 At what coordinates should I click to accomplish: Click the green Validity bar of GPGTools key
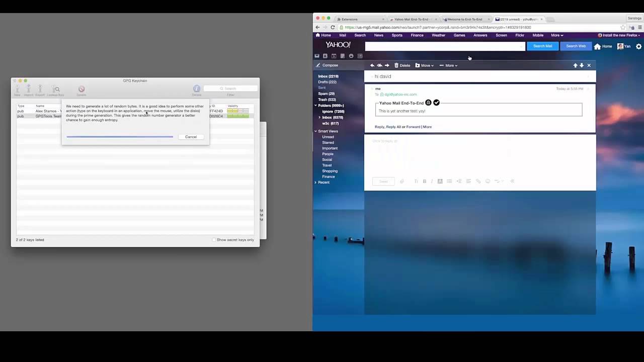[237, 116]
